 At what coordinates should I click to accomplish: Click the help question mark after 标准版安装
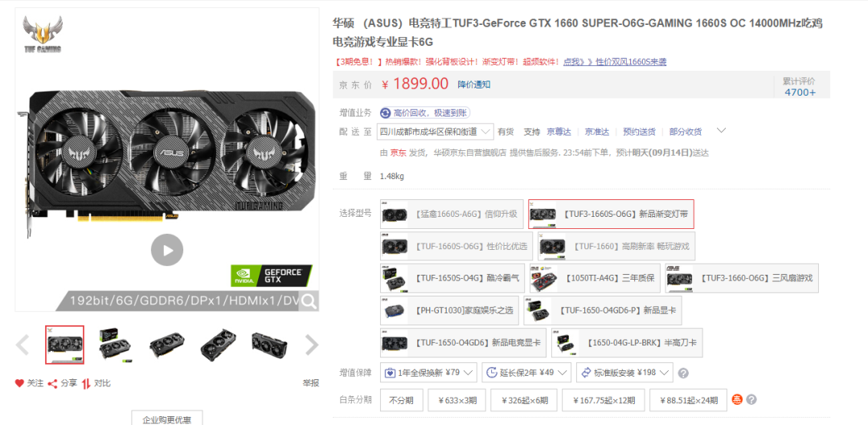point(684,373)
